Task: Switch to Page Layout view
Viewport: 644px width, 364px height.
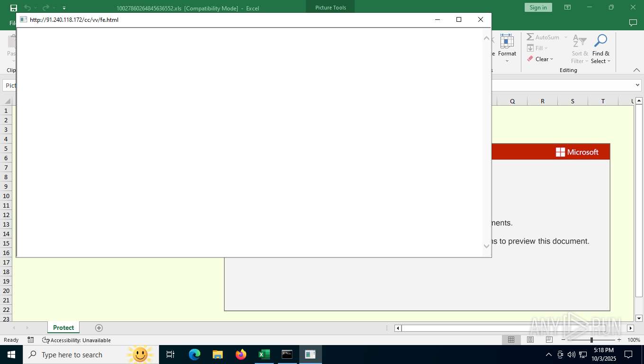Action: coord(530,340)
